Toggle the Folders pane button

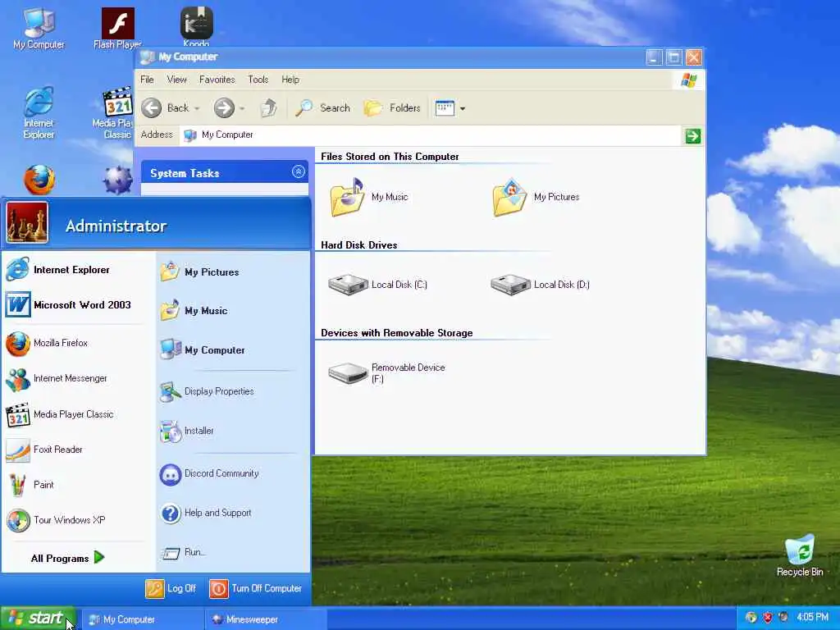click(391, 108)
